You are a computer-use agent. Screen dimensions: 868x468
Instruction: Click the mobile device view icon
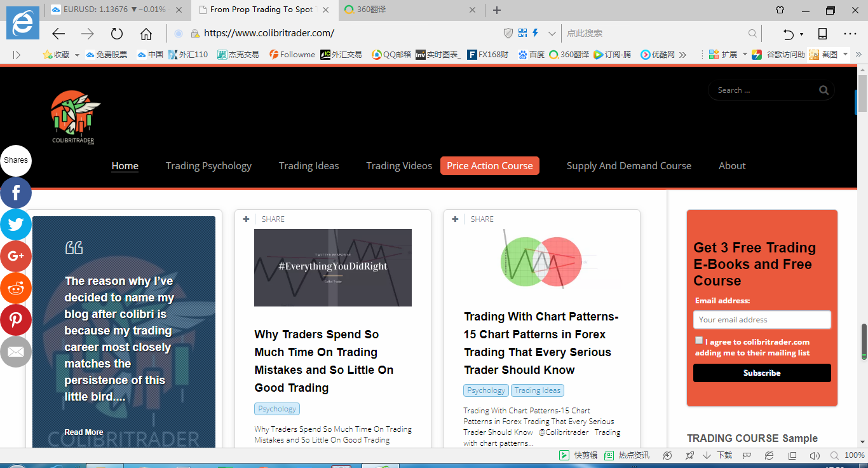tap(822, 34)
